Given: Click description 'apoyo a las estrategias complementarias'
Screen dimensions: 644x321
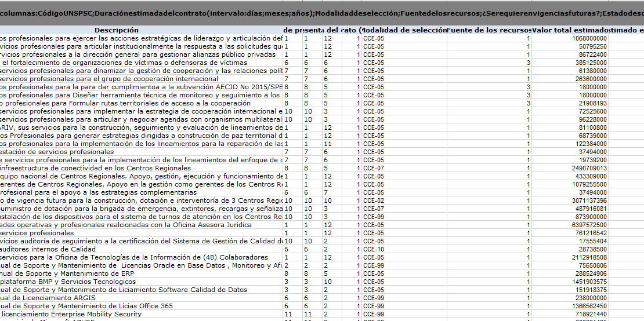Looking at the screenshot, I should [142, 192].
